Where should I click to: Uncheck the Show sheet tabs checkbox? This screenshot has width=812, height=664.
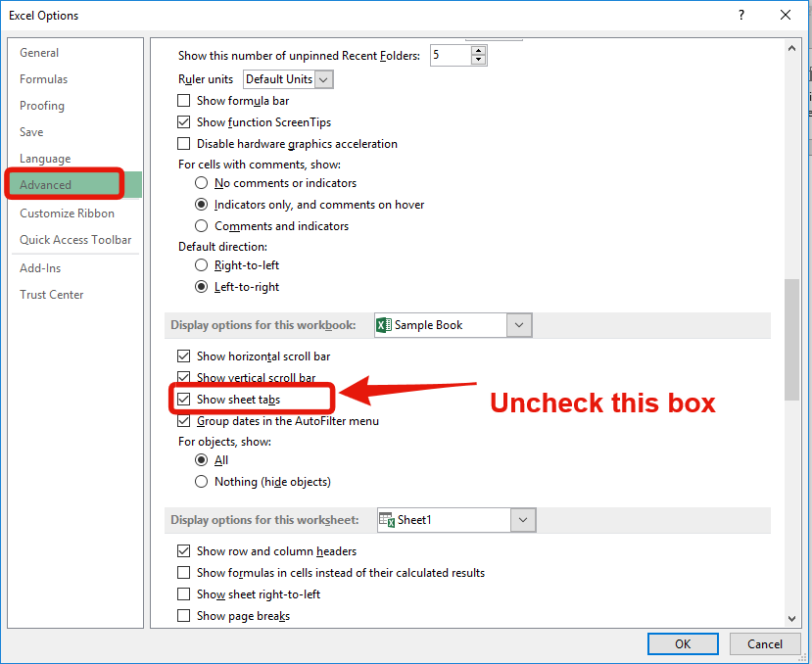pyautogui.click(x=184, y=400)
